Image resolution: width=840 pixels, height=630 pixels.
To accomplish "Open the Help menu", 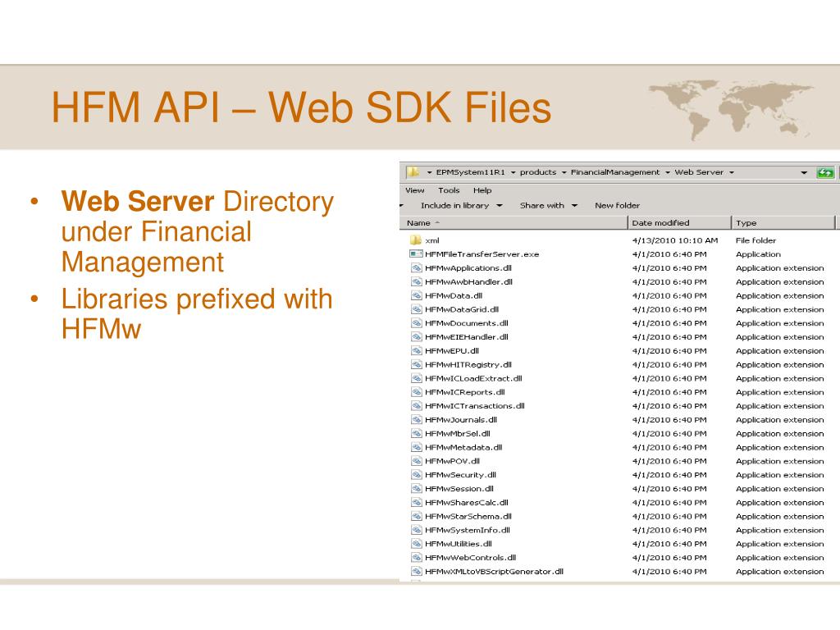I will [x=482, y=190].
